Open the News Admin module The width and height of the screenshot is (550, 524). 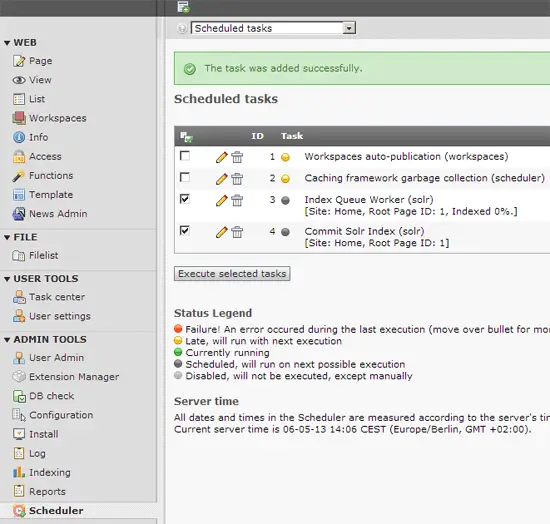click(x=49, y=214)
